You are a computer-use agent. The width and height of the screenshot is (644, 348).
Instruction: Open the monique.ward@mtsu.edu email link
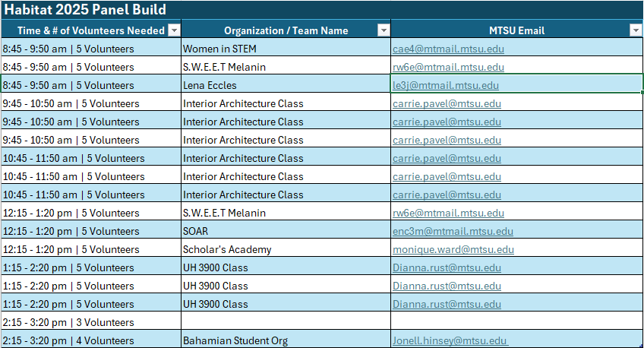(x=453, y=250)
